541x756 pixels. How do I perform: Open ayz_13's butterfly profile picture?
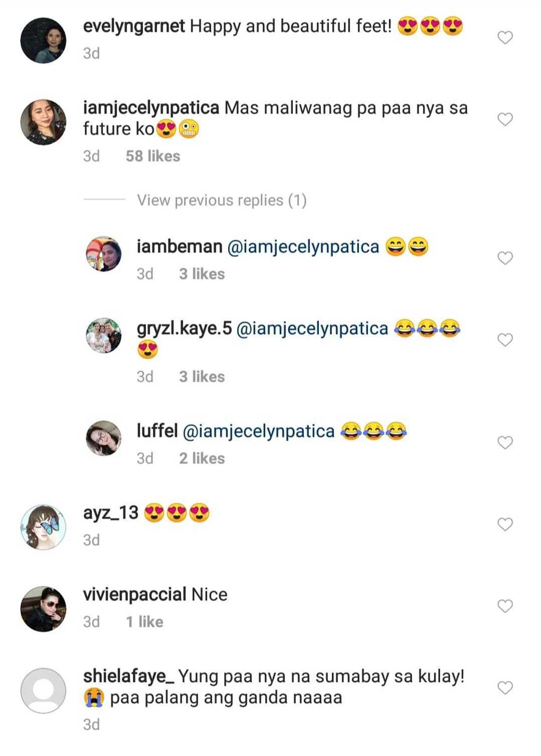coord(43,527)
